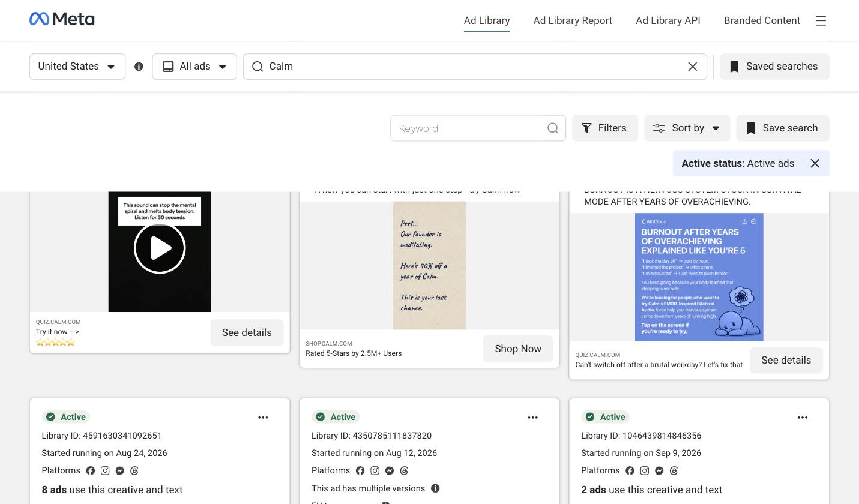This screenshot has height=504, width=859.
Task: Clear the Calm search text
Action: tap(692, 67)
